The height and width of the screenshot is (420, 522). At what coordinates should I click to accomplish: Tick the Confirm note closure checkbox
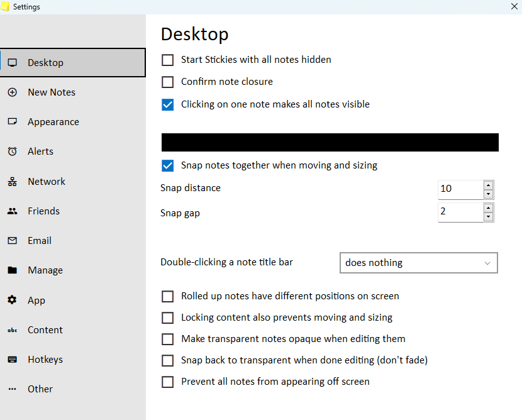(x=168, y=82)
